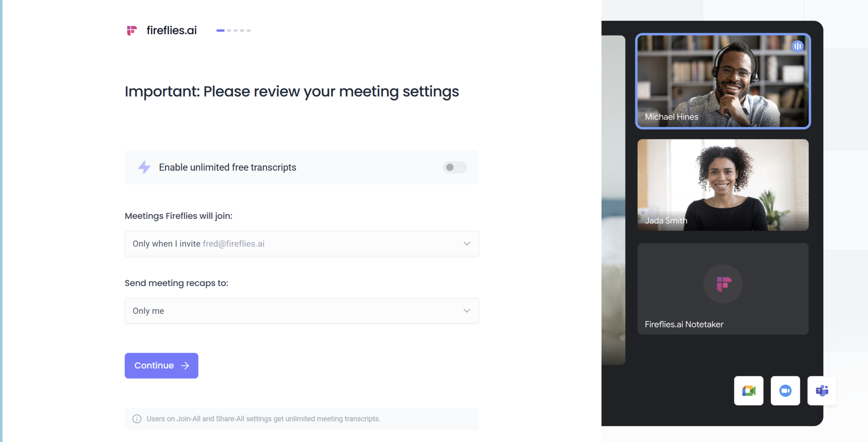Expand the chevron on the fred@fireflies.ai invite field
The height and width of the screenshot is (442, 868).
[x=467, y=243]
